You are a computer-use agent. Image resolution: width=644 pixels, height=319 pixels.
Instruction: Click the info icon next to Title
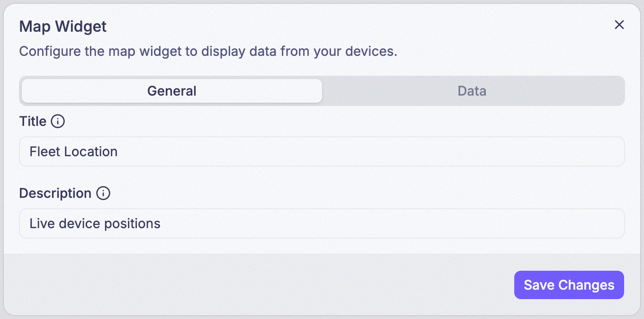pyautogui.click(x=58, y=122)
